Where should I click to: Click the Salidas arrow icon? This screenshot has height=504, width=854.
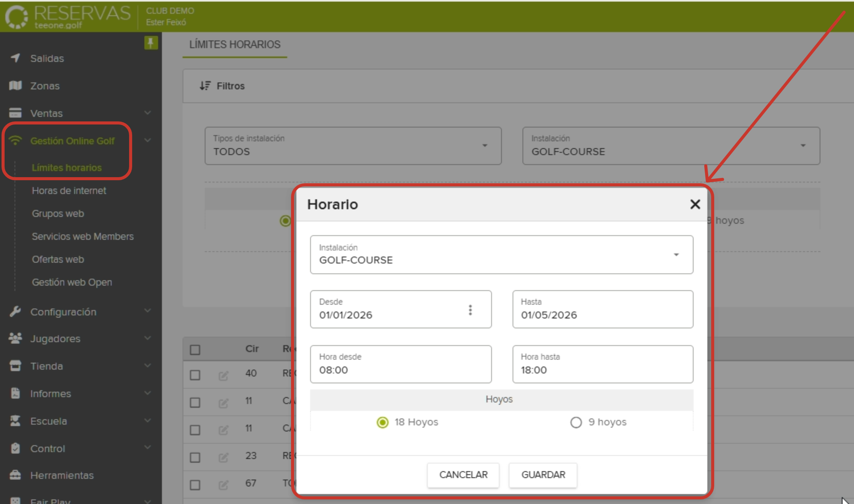[x=15, y=58]
